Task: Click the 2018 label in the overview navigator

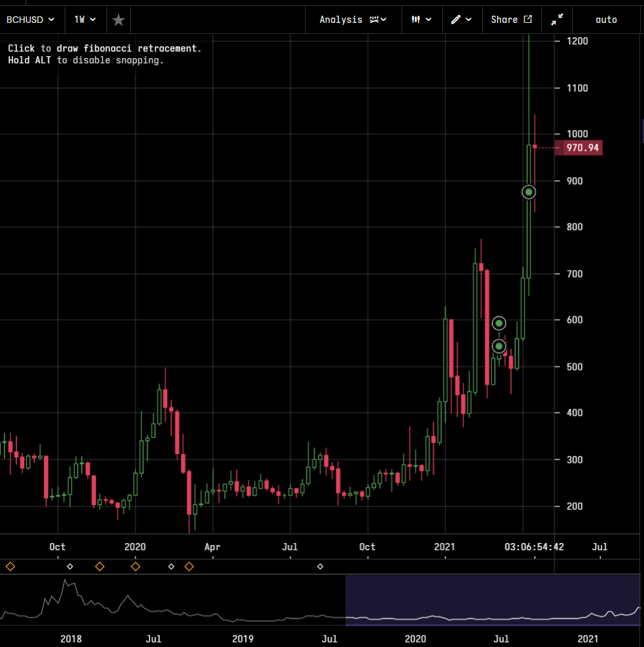Action: [71, 639]
